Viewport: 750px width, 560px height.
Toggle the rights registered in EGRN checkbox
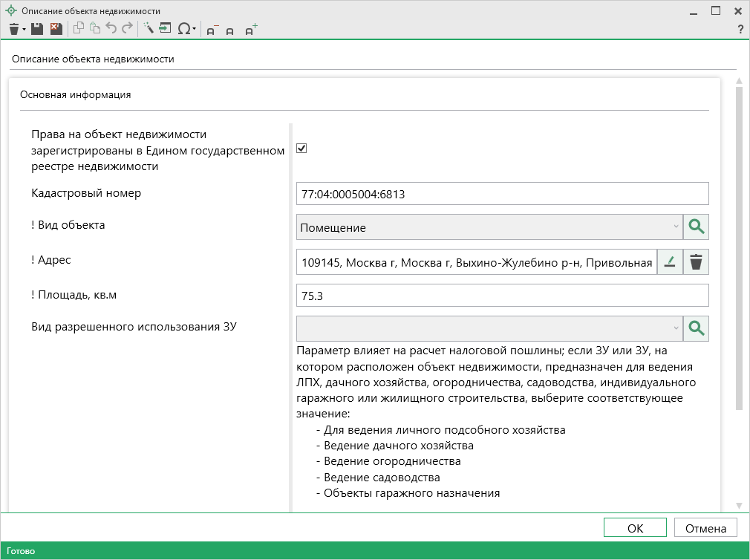[x=301, y=149]
